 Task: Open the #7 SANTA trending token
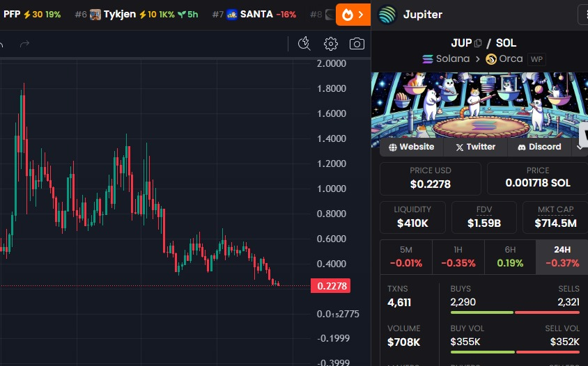254,15
